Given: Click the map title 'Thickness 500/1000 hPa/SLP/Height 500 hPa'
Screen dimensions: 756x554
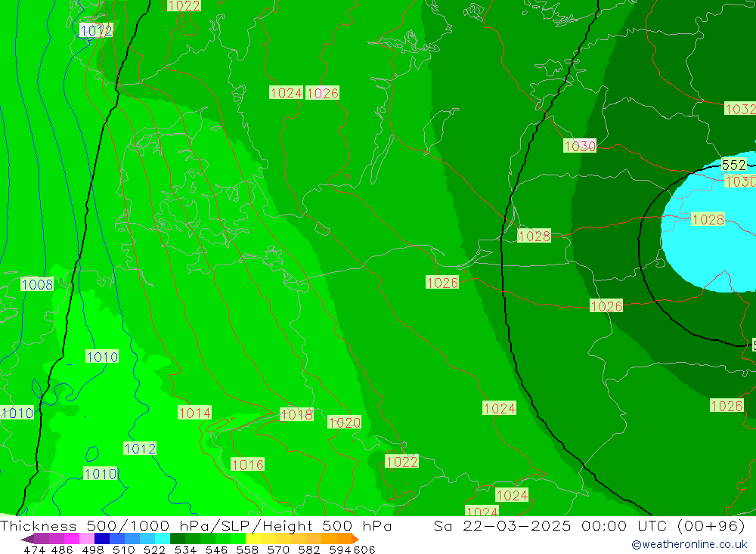Looking at the screenshot, I should (x=196, y=525).
